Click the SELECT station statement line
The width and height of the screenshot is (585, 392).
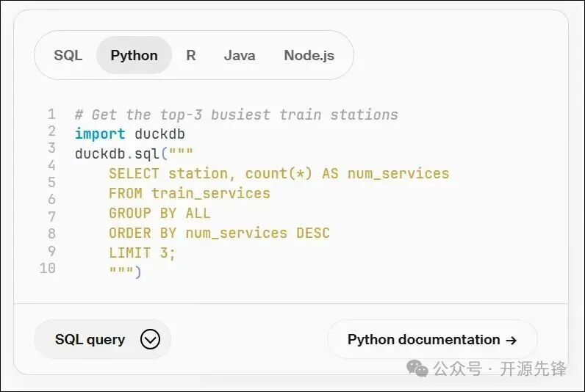pos(279,174)
